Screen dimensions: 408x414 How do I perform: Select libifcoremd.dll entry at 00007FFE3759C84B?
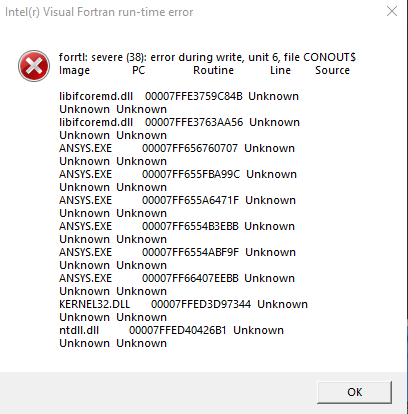179,103
